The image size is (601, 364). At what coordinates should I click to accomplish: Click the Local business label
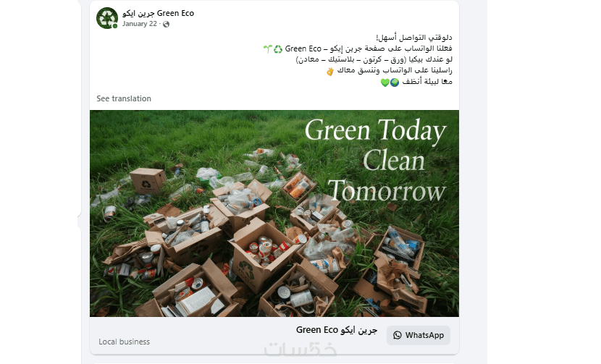pos(125,342)
